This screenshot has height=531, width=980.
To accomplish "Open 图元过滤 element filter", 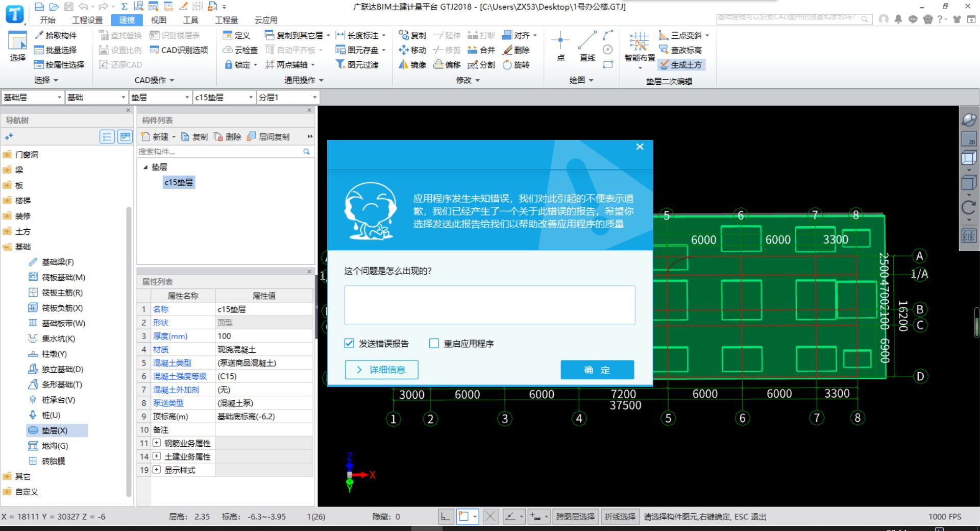I will (357, 65).
